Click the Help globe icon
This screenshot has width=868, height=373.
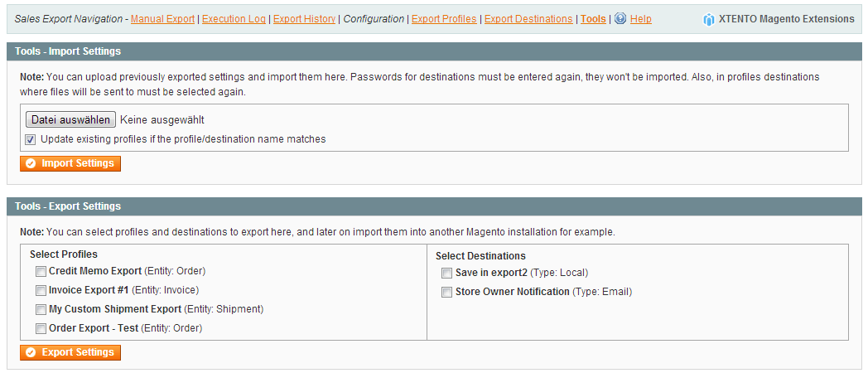click(620, 18)
